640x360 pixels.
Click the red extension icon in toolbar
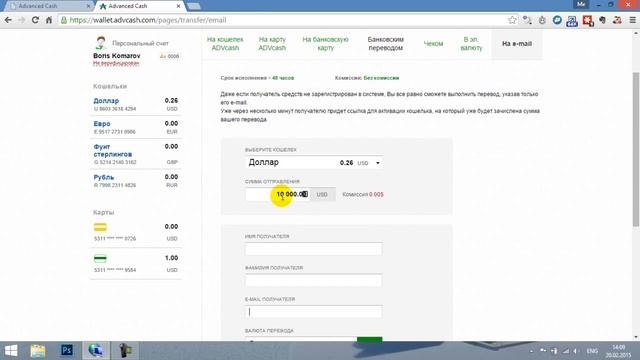click(x=587, y=20)
